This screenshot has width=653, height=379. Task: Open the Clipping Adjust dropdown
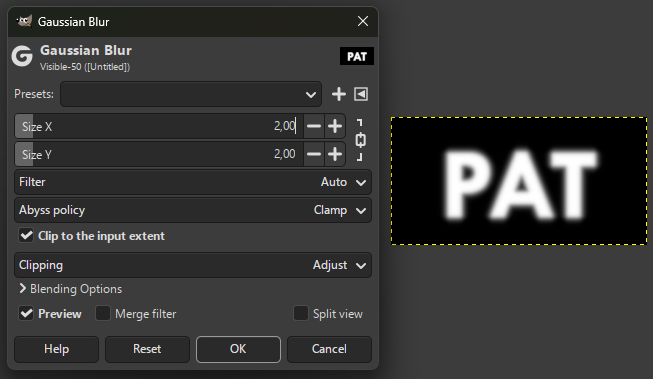pyautogui.click(x=193, y=265)
